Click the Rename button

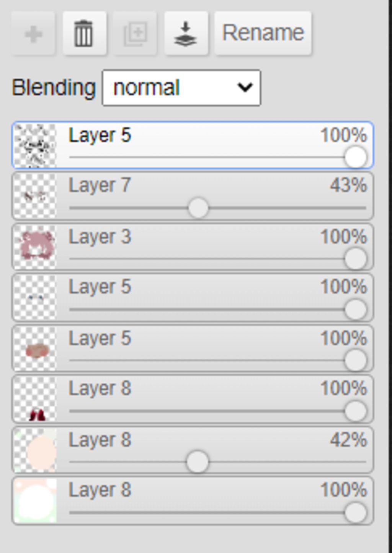263,34
